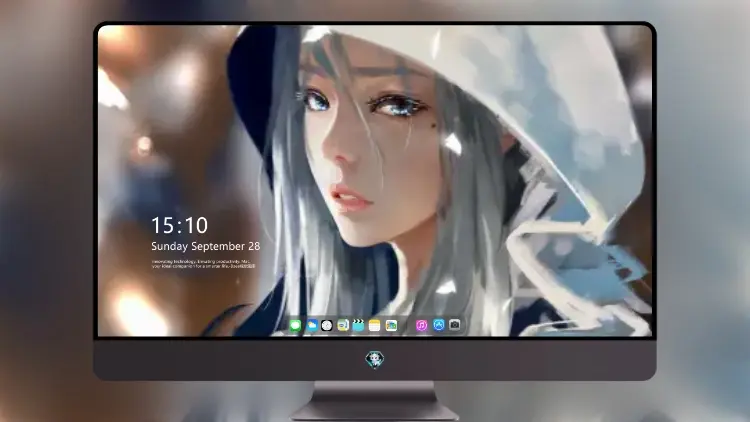
Task: Open the Camera app in the dock
Action: click(x=455, y=325)
